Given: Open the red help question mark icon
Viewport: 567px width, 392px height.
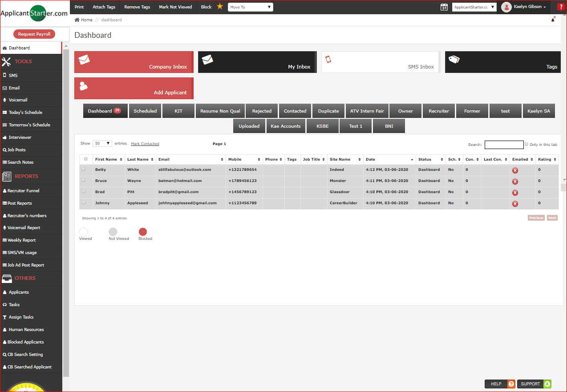Looking at the screenshot, I should tap(560, 7).
